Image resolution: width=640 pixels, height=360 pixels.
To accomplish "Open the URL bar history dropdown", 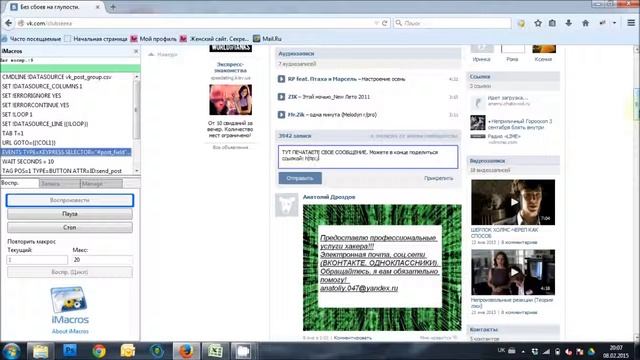I will (x=376, y=23).
